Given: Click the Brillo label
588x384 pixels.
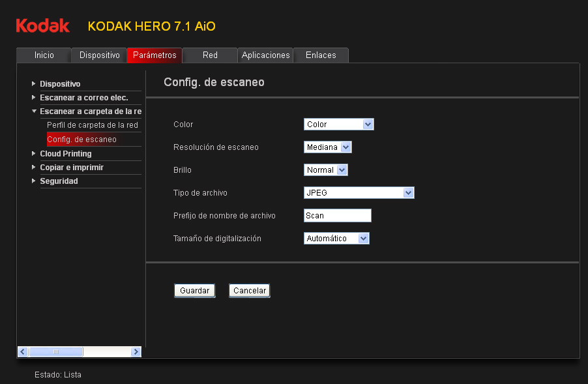Looking at the screenshot, I should (x=183, y=170).
